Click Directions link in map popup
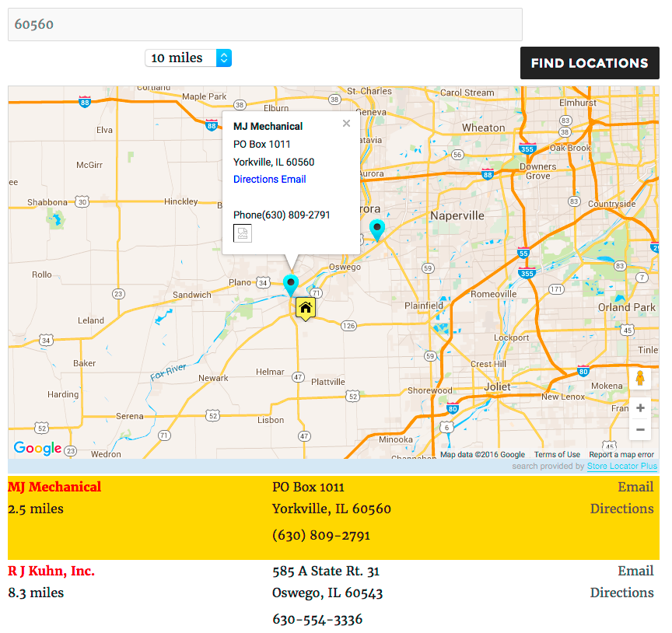Image resolution: width=672 pixels, height=633 pixels. [256, 179]
